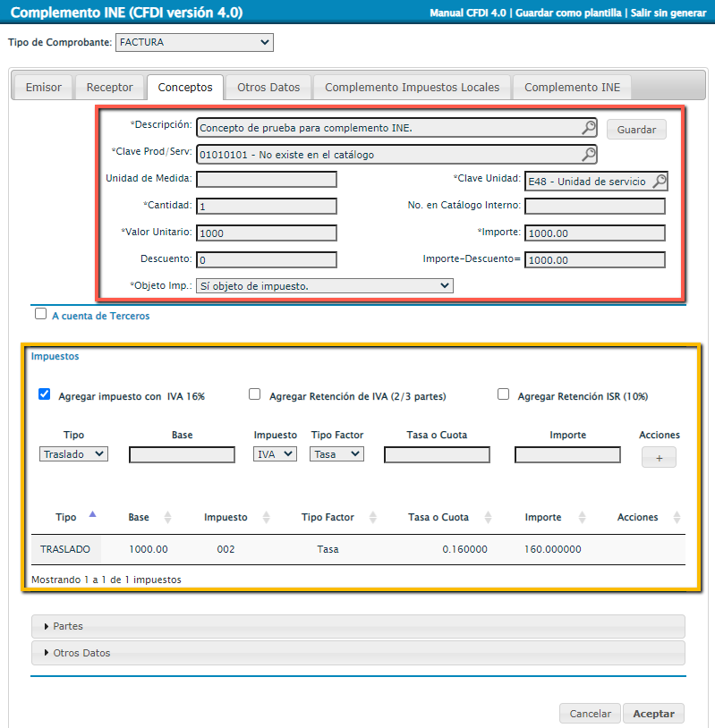
Task: Click the search magnifier in Clave Prod/Serv field
Action: click(x=589, y=155)
